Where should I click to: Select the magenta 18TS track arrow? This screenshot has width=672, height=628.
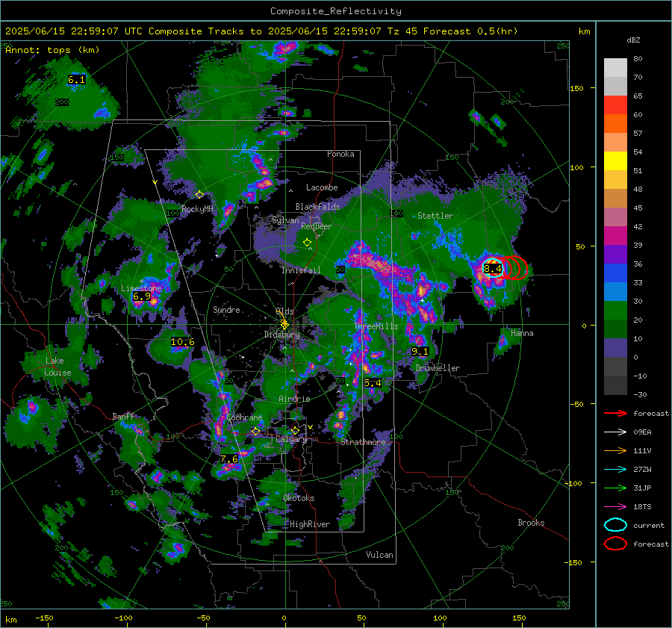pyautogui.click(x=615, y=507)
